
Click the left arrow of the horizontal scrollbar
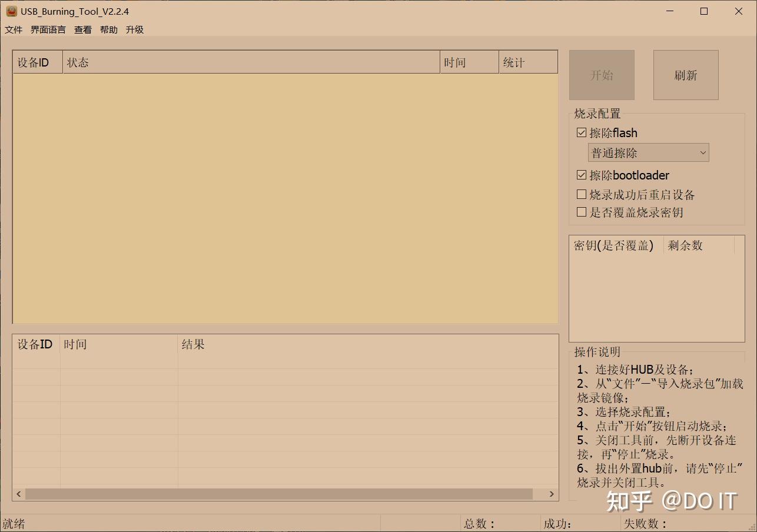18,494
